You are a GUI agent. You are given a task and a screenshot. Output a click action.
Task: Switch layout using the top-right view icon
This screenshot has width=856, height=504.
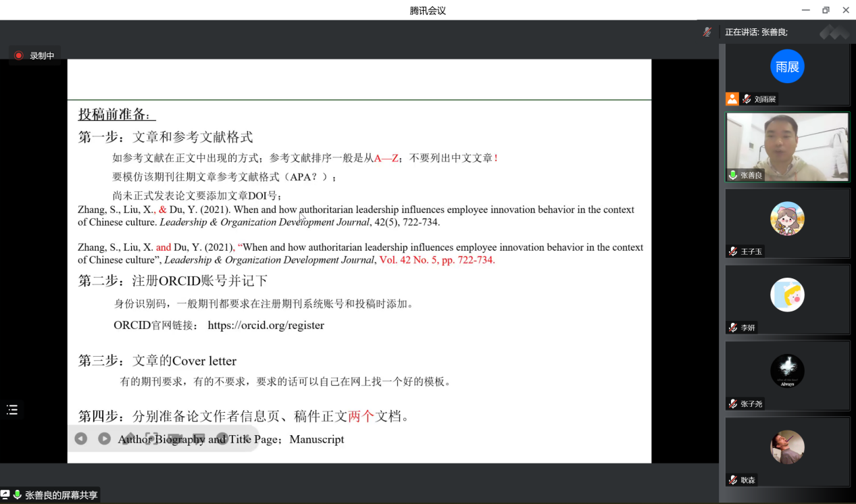point(834,32)
